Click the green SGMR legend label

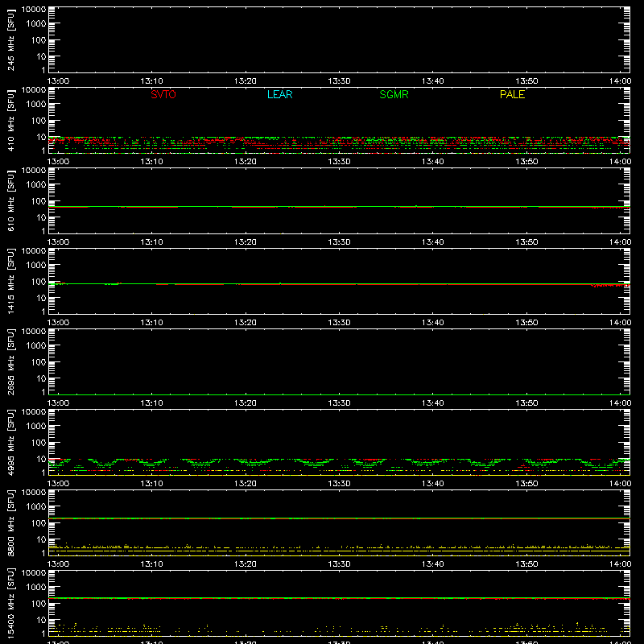[394, 94]
